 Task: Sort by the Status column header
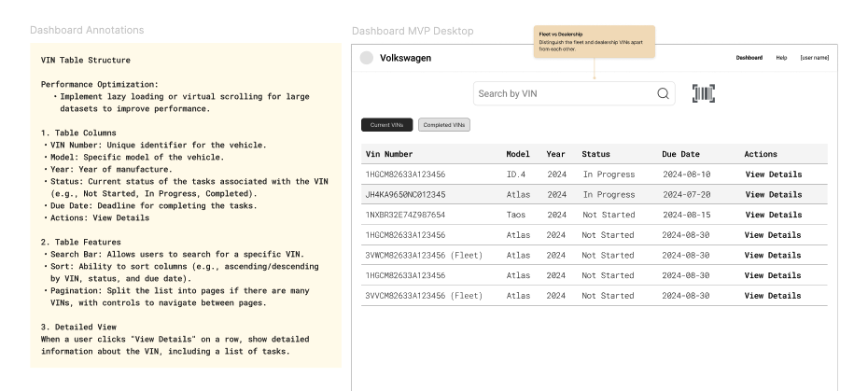click(595, 154)
